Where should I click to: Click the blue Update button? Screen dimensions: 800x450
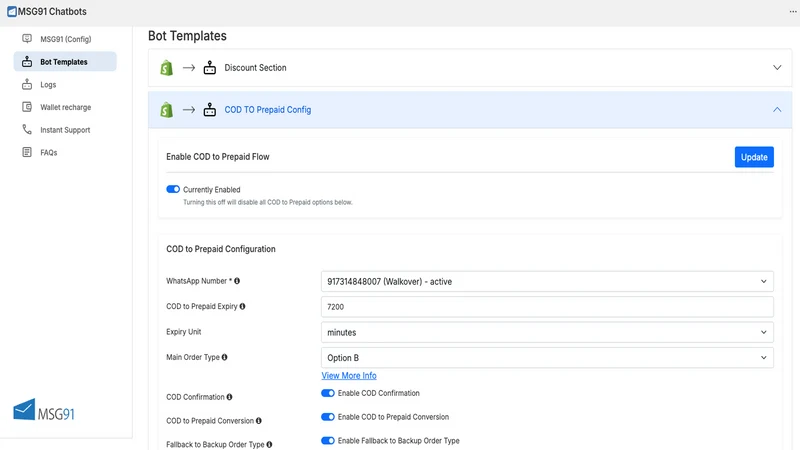point(754,157)
